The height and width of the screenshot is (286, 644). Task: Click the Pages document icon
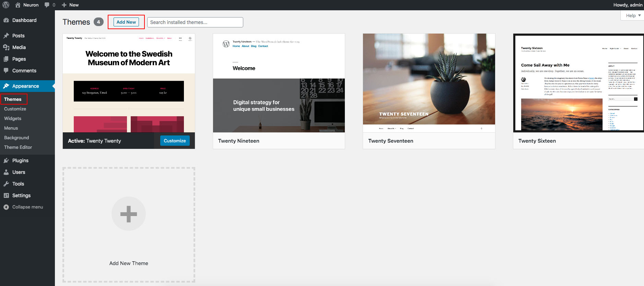coord(6,59)
